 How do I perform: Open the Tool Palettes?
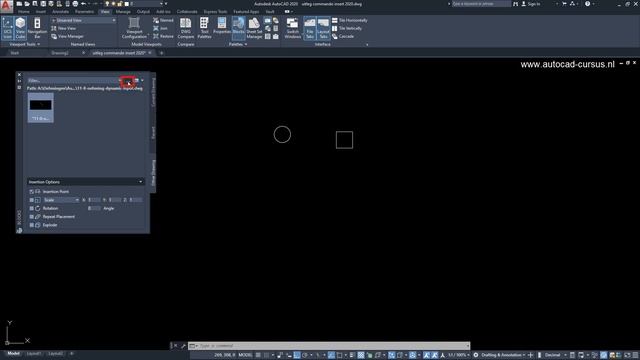click(204, 28)
